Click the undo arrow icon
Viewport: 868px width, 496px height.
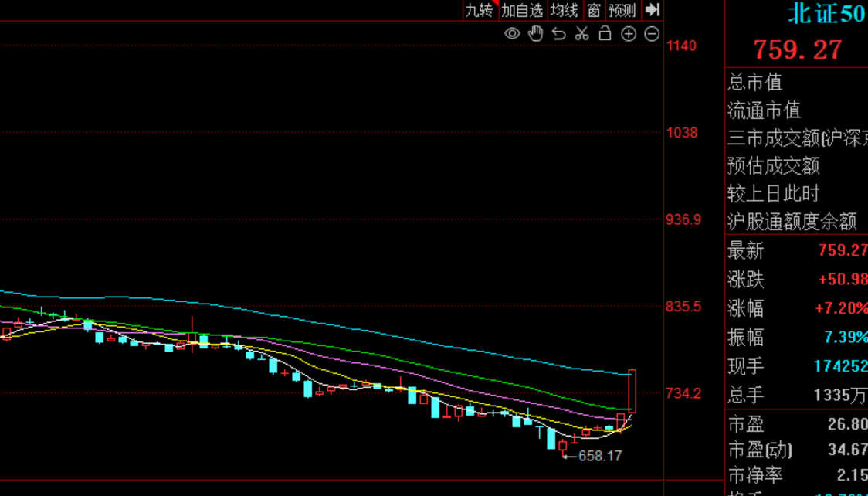click(x=559, y=34)
